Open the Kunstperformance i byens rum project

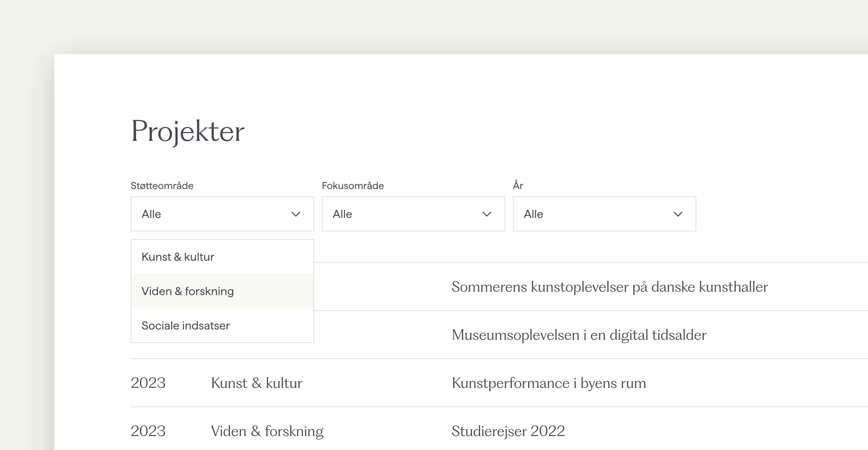tap(548, 383)
